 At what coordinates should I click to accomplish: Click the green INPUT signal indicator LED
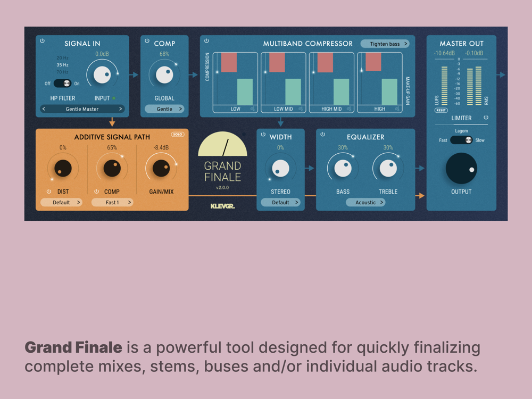114,98
